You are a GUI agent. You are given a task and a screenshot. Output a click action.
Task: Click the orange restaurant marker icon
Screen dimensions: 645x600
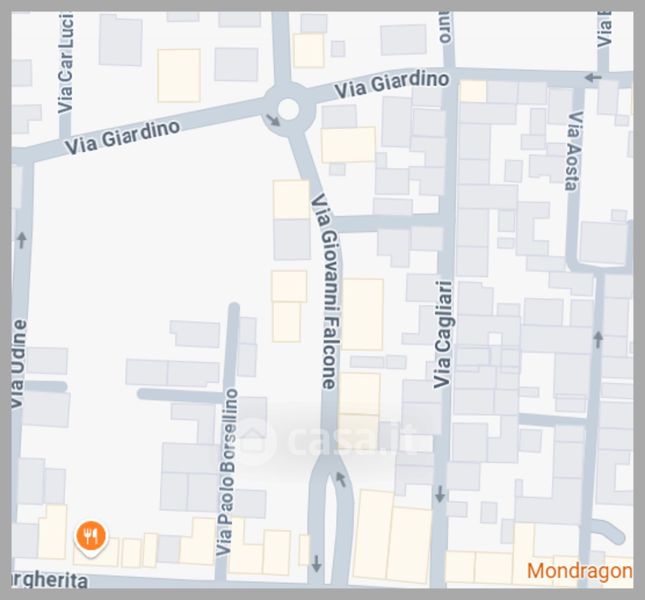click(91, 537)
